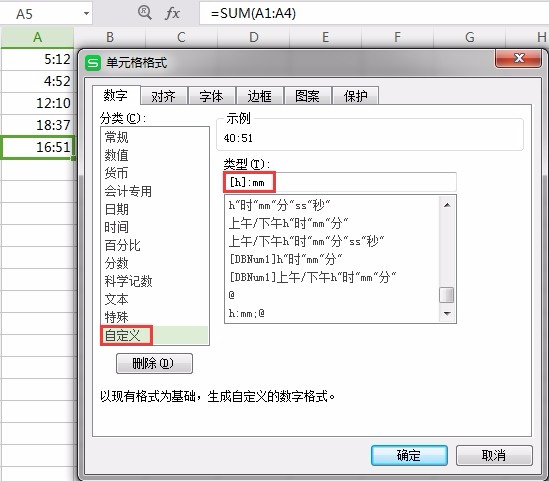Close the 单元格格式 dialog
Screen dimensions: 549x481
[x=519, y=58]
